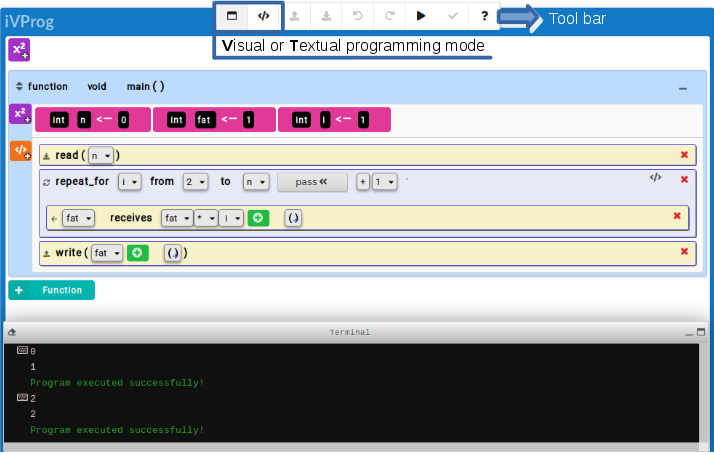Screen dimensions: 714x455
Task: Open the step value 1 dropdown
Action: click(x=385, y=182)
